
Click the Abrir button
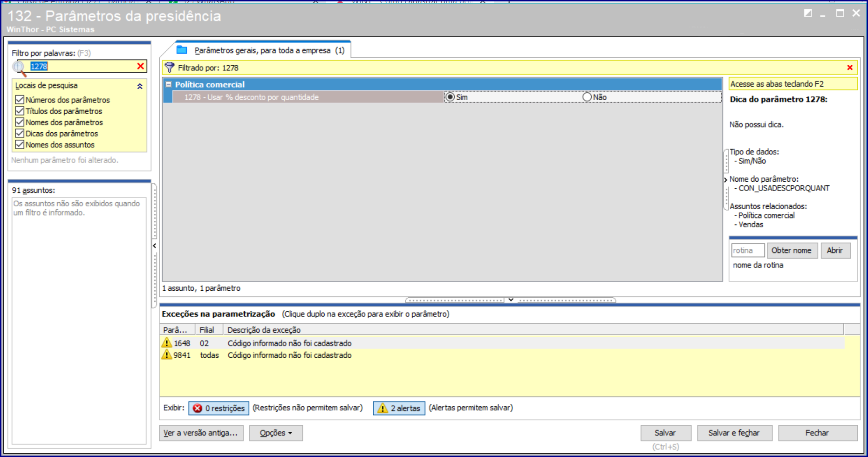(835, 251)
